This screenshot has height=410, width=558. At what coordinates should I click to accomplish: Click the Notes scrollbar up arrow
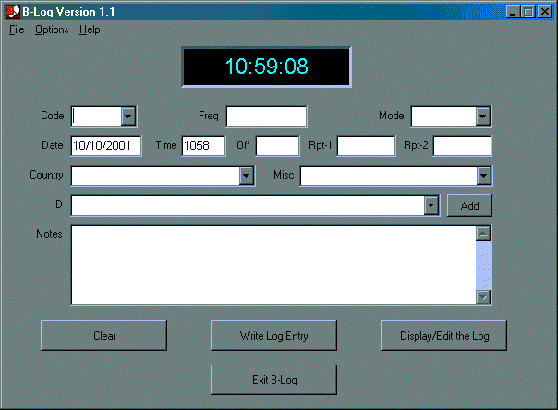(x=483, y=233)
